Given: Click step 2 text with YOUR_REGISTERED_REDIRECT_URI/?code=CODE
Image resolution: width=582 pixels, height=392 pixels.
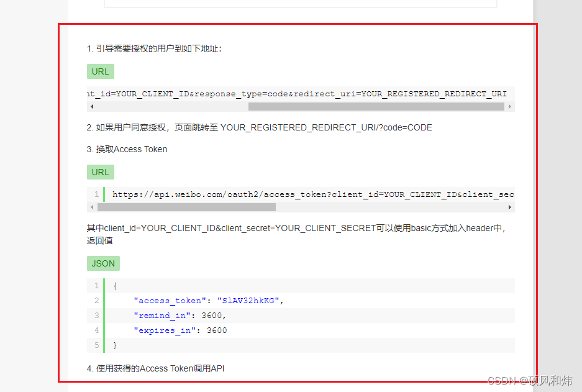Looking at the screenshot, I should point(260,128).
